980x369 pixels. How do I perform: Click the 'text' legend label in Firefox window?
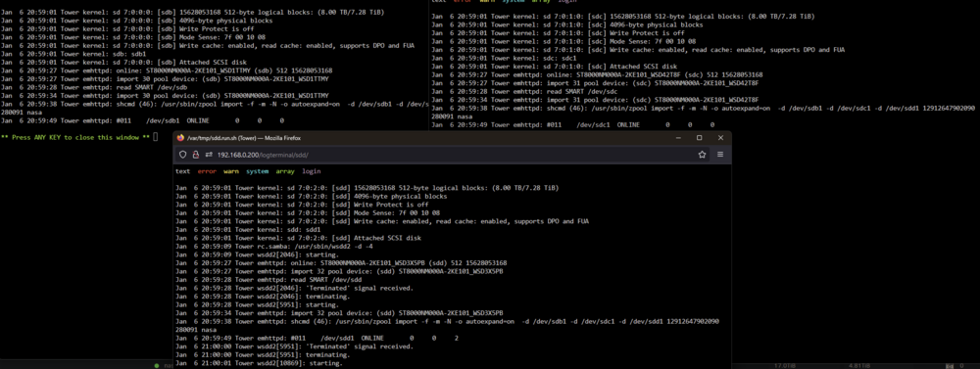pos(182,171)
